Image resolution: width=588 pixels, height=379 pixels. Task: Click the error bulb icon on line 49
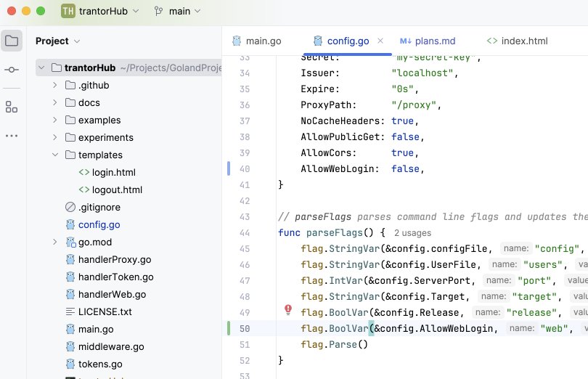click(x=288, y=309)
